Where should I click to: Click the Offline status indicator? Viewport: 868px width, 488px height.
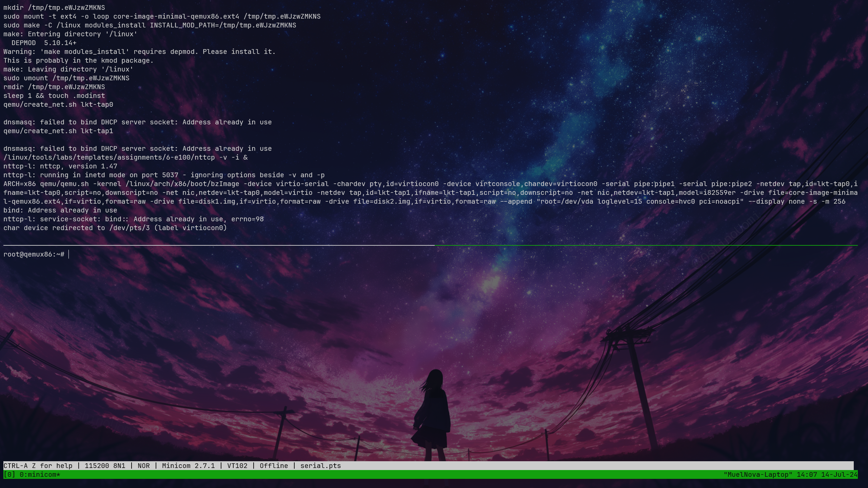coord(274,466)
